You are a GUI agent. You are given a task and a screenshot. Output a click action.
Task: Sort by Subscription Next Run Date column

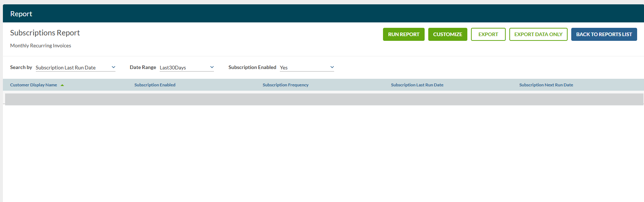[x=546, y=85]
